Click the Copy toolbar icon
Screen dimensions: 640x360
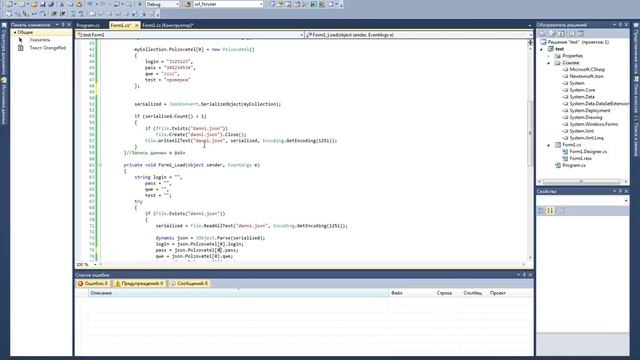[x=70, y=4]
